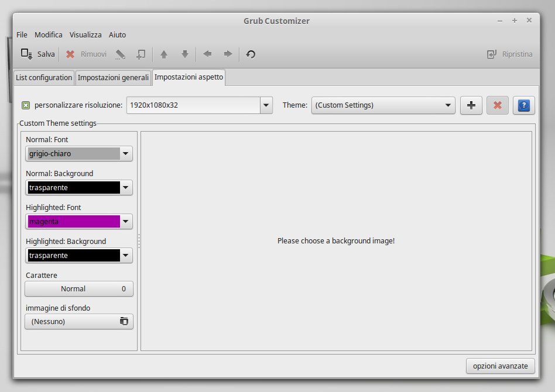
Task: Click the magenta highlighted font swatch
Action: [74, 222]
